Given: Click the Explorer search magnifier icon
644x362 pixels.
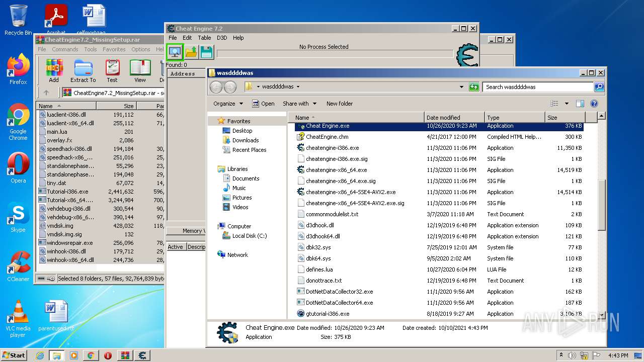Looking at the screenshot, I should coord(599,87).
